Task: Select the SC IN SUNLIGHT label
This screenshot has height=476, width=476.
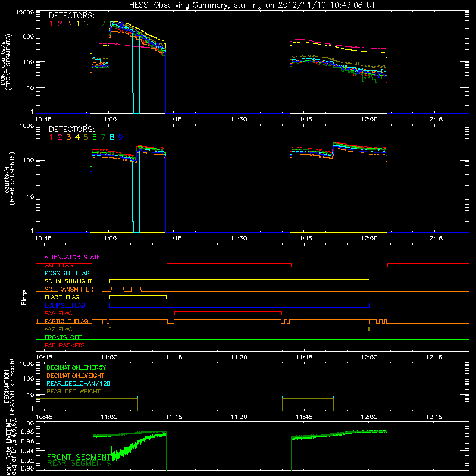Action: [68, 281]
